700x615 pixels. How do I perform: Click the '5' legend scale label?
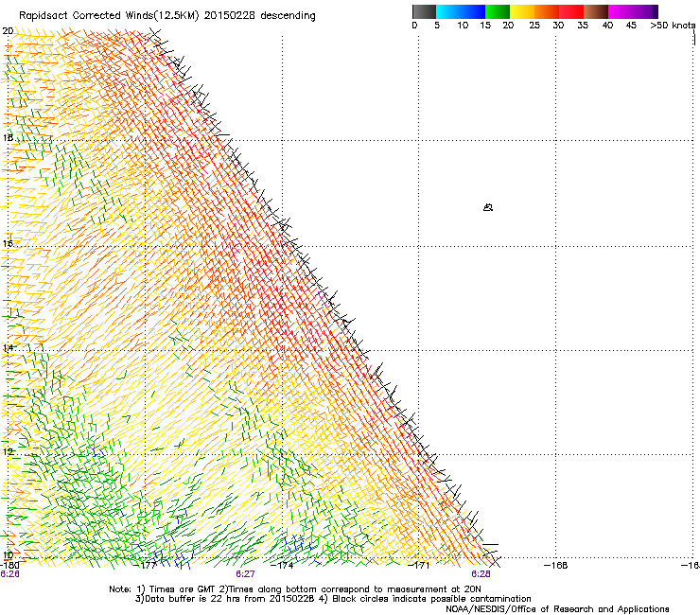(437, 26)
